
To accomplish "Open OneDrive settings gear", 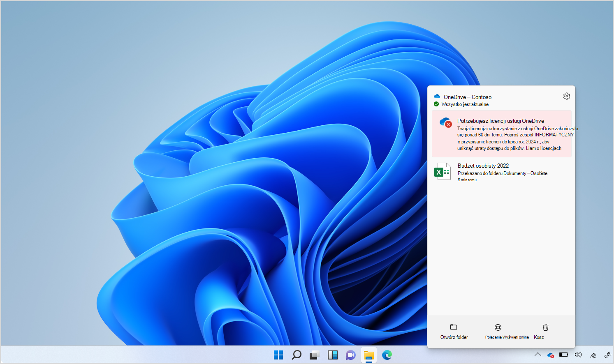I will coord(567,96).
